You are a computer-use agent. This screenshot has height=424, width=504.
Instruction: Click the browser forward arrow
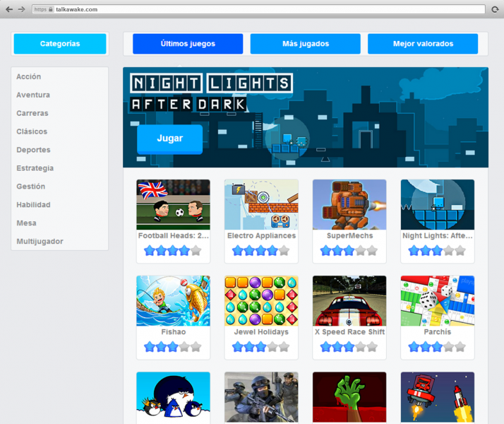(21, 9)
